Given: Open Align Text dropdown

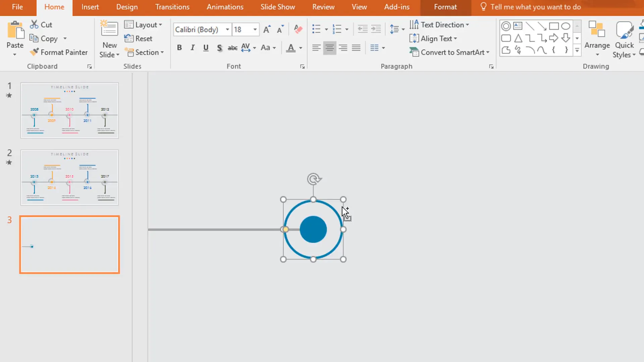Looking at the screenshot, I should [433, 39].
